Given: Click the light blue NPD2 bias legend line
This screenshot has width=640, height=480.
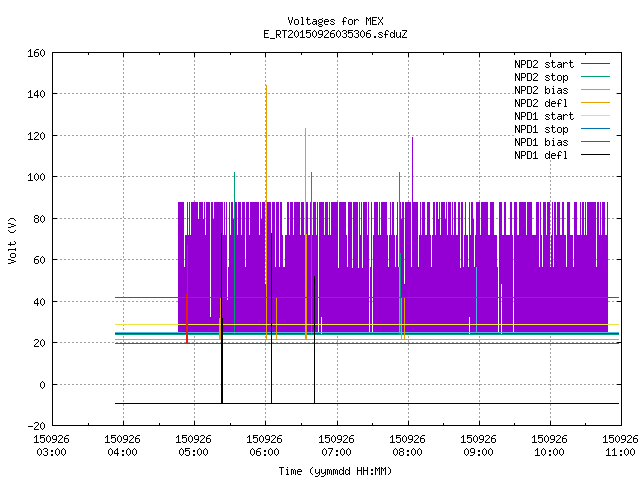Looking at the screenshot, I should point(595,89).
